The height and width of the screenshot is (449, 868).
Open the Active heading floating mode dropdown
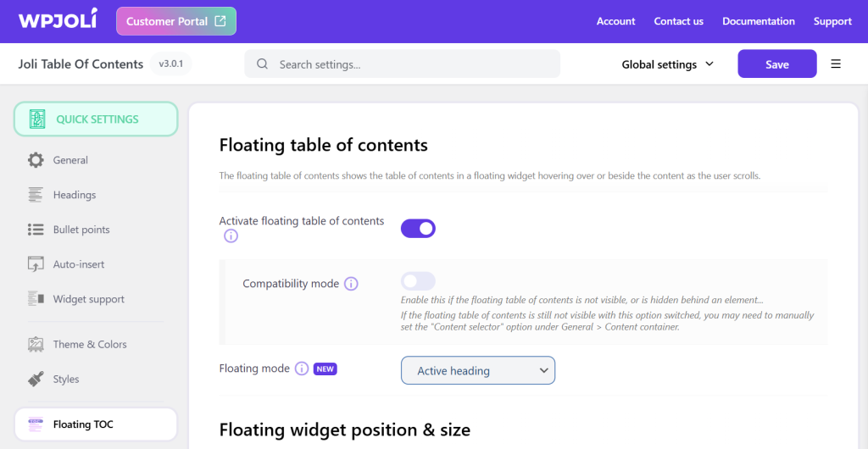tap(478, 370)
